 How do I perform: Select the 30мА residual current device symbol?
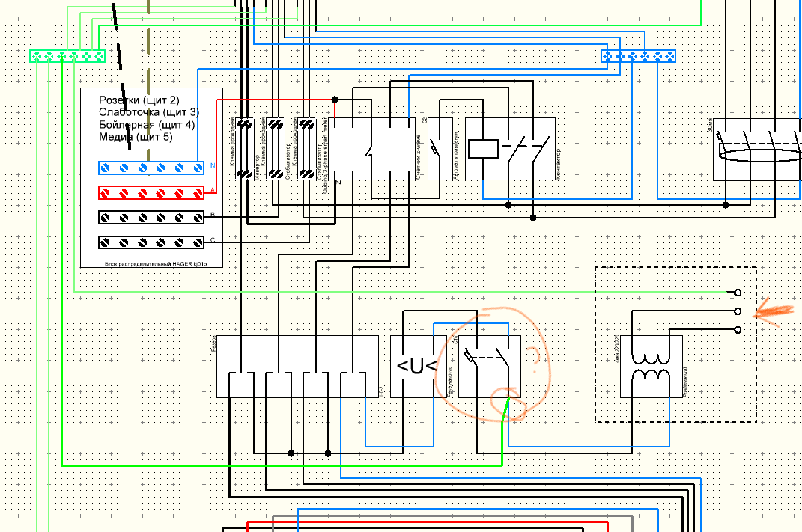pyautogui.click(x=758, y=149)
